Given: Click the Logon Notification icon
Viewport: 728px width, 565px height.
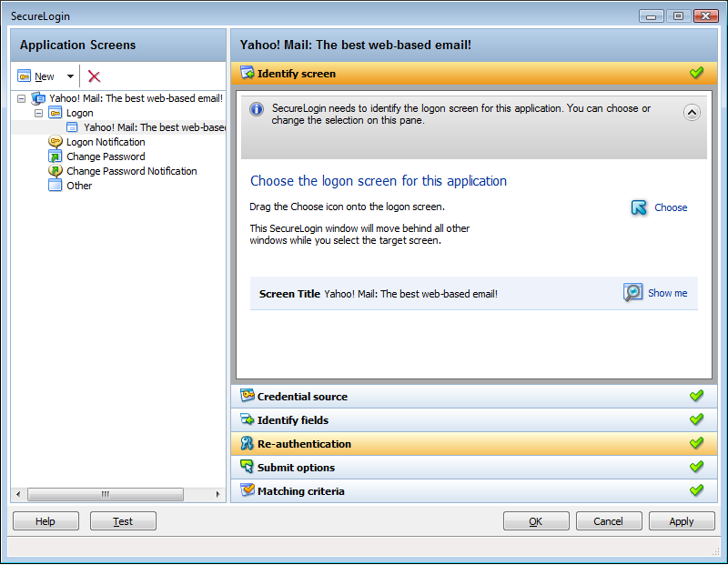Looking at the screenshot, I should pyautogui.click(x=56, y=142).
